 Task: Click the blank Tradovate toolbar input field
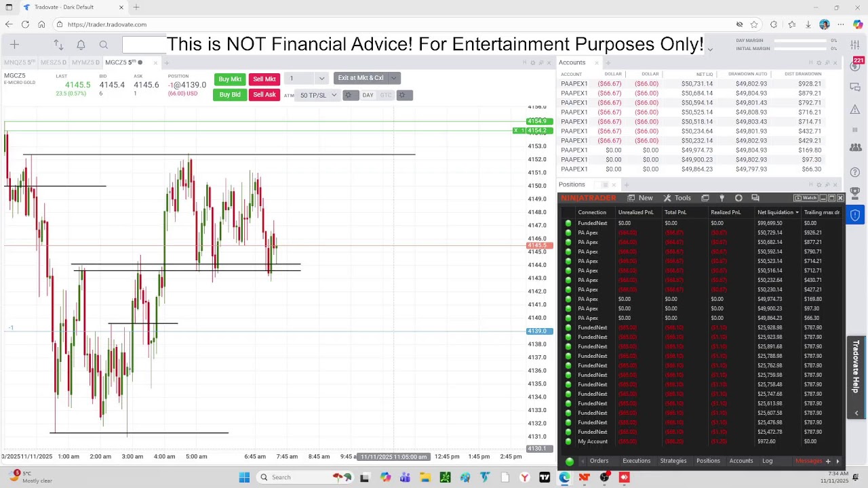(x=144, y=45)
